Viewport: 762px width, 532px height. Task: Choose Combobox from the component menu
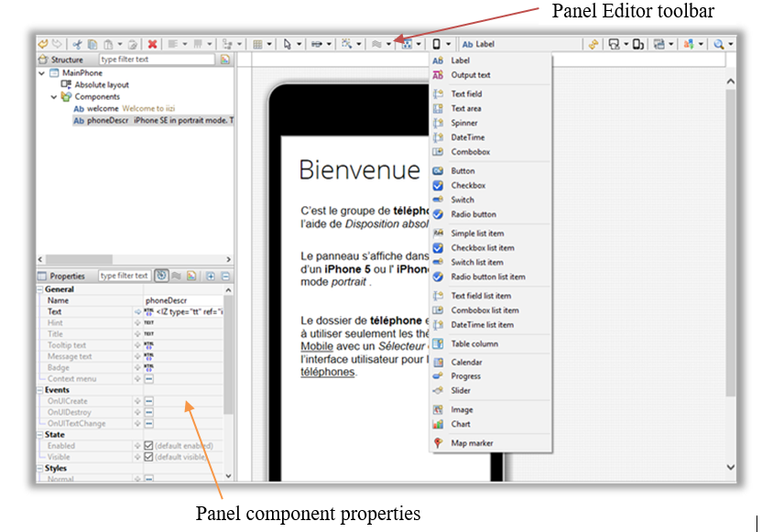[491, 152]
